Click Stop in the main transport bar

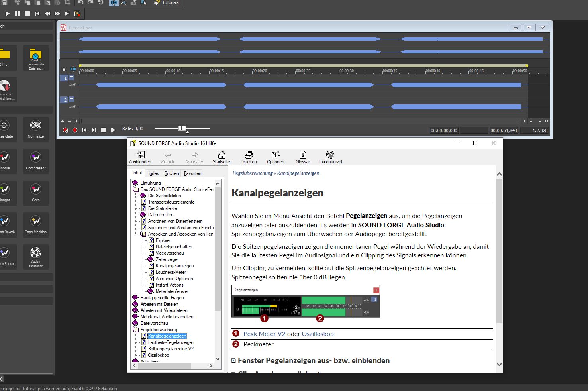(x=27, y=14)
